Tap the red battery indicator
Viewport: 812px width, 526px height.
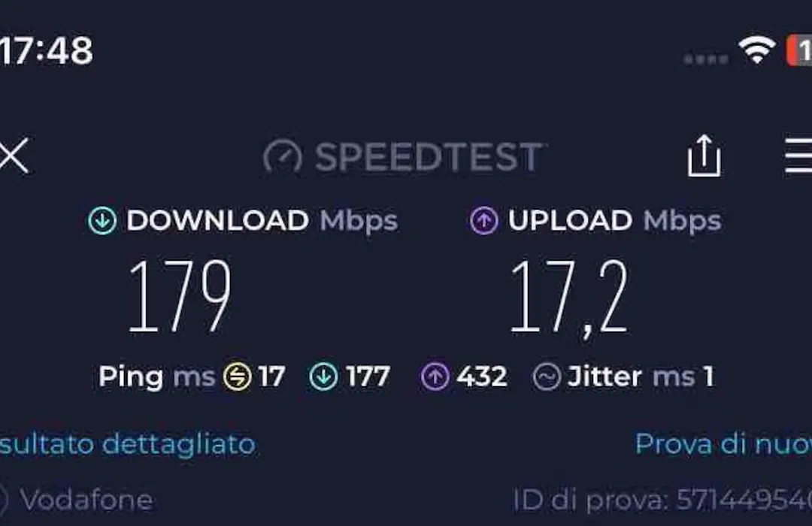(799, 51)
